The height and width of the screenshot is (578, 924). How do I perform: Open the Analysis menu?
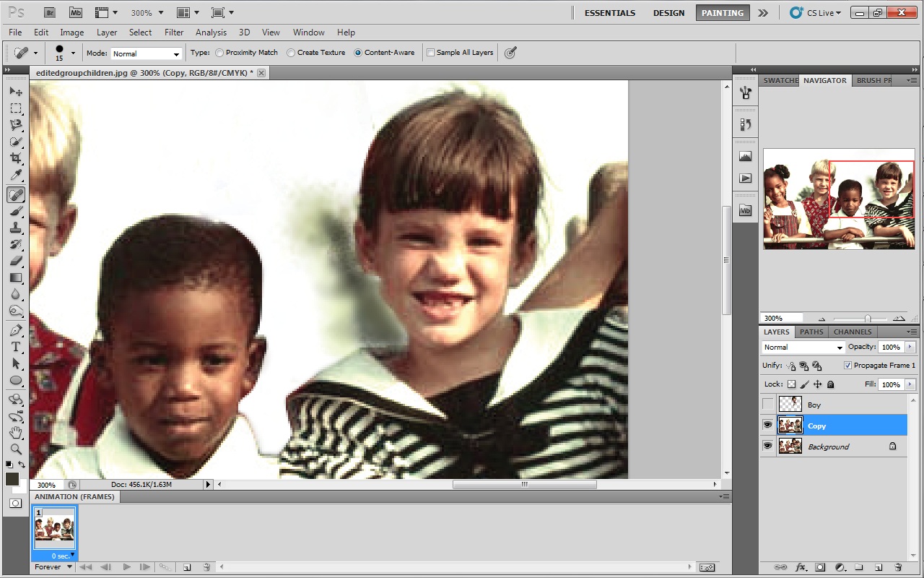pos(212,33)
